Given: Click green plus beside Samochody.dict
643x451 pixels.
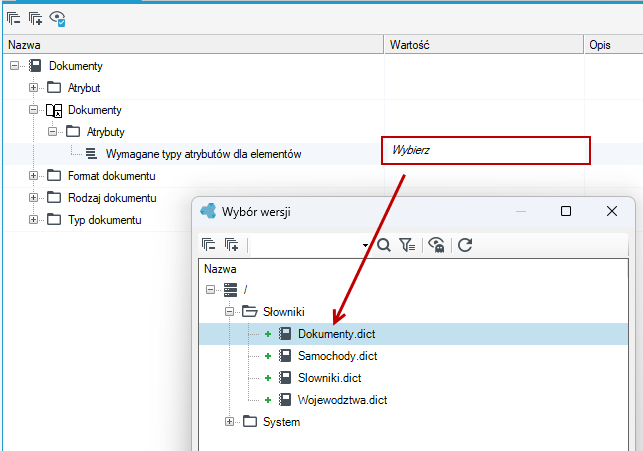Looking at the screenshot, I should coord(268,356).
